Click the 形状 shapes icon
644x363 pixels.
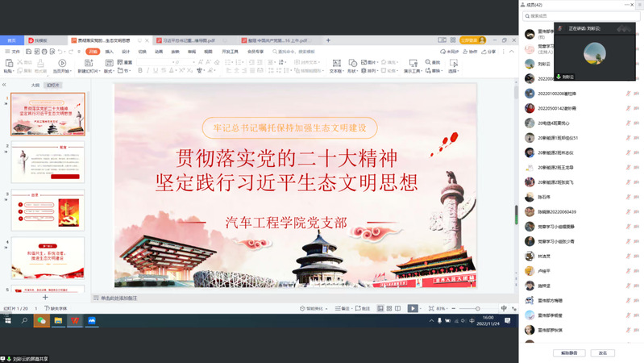[352, 63]
